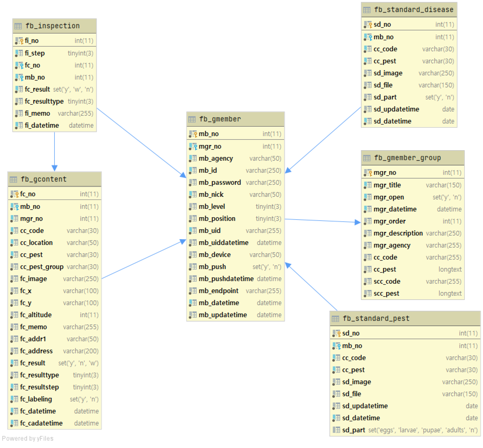Click the table icon beside fb_inspection header

point(18,26)
